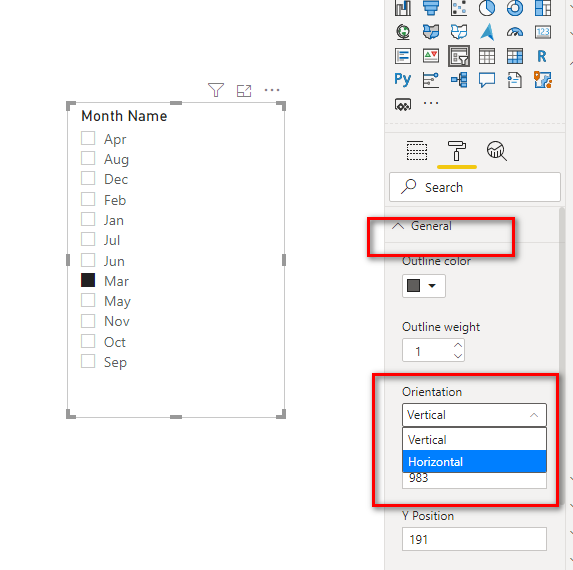The width and height of the screenshot is (573, 570).
Task: Add a KPI visual
Action: 431,56
